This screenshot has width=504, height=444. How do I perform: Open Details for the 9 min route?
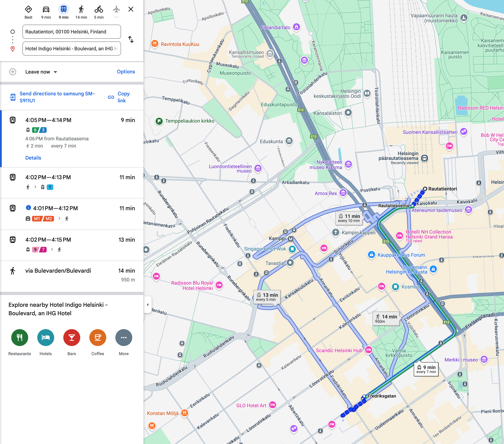[x=33, y=158]
